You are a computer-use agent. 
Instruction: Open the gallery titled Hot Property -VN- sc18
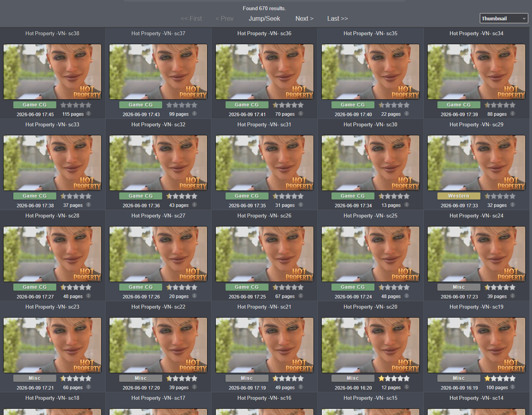click(52, 398)
